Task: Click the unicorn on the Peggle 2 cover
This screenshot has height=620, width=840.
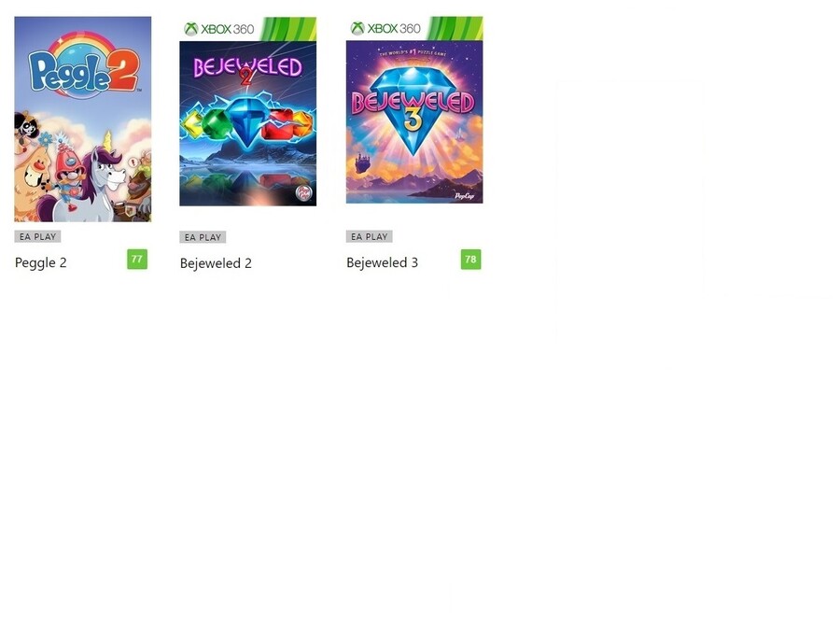Action: tap(107, 176)
